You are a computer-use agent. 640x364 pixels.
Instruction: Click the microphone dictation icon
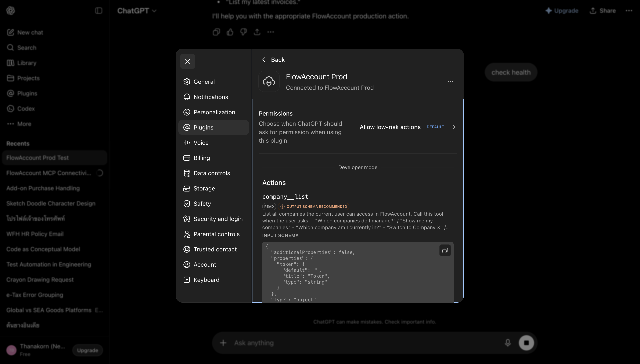pyautogui.click(x=508, y=343)
